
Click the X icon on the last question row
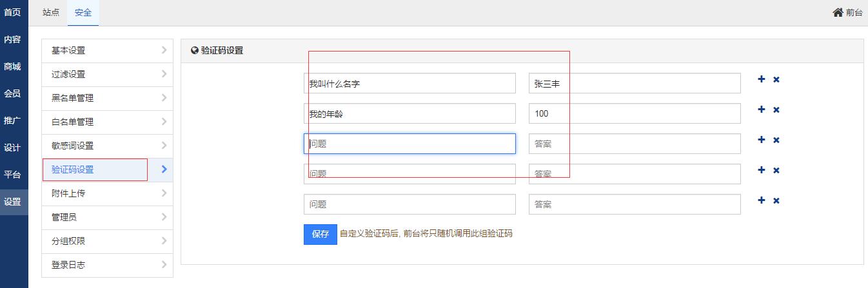point(776,201)
